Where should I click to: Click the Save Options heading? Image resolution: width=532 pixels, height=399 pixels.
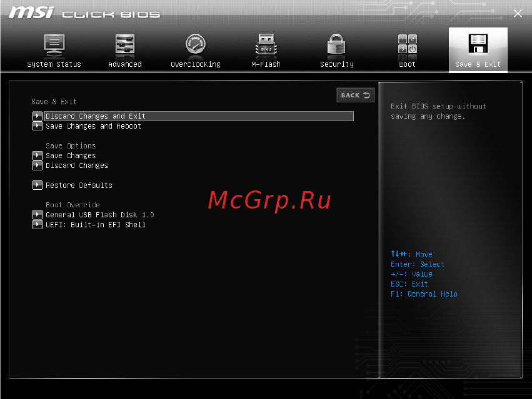71,145
